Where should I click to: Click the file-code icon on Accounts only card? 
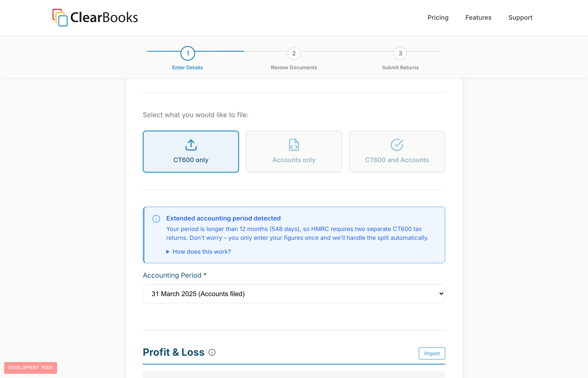[294, 145]
